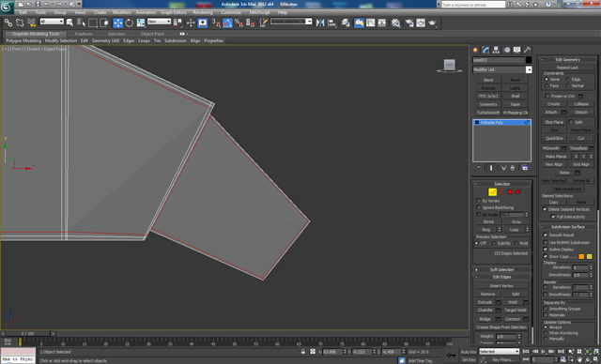
Task: Select Edge sub-object level icon
Action: 492,192
